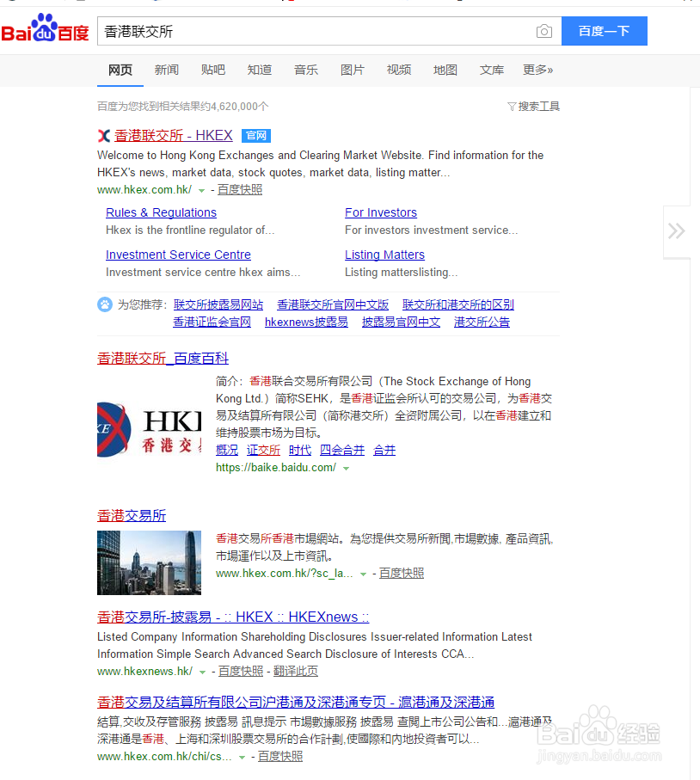Click the Hong Kong skyline thumbnail

tap(149, 562)
